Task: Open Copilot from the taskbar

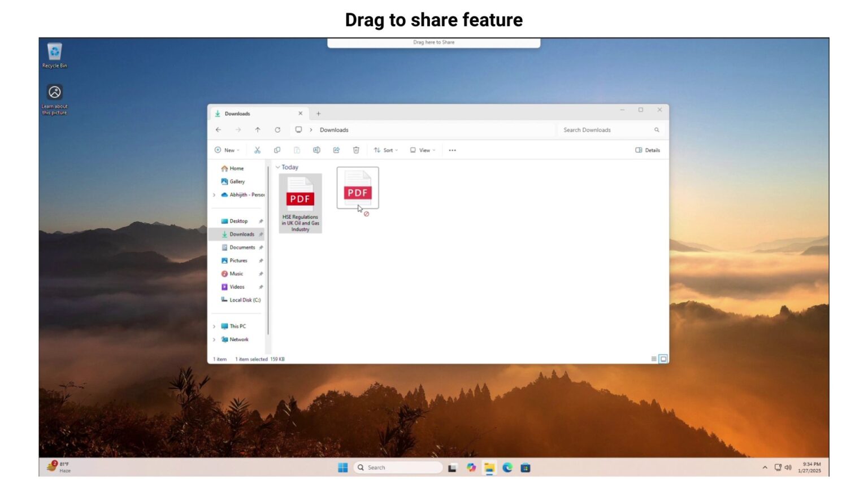Action: click(471, 468)
